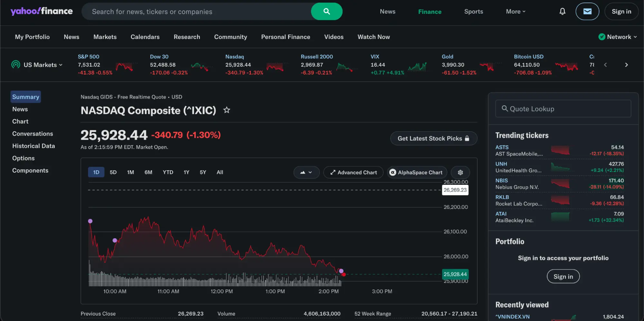
Task: Show previous ticker strip items arrow
Action: (x=605, y=65)
